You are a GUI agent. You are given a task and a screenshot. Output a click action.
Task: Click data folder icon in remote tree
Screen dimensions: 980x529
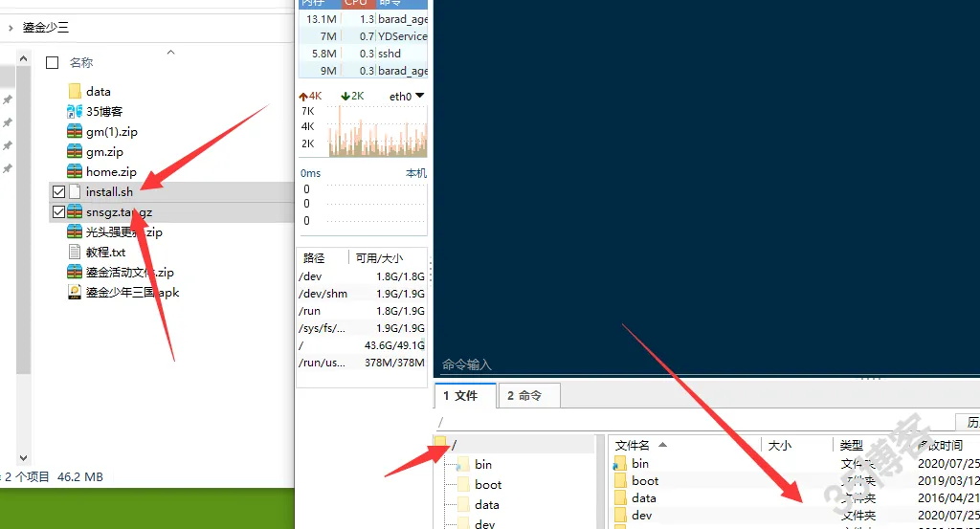click(463, 505)
